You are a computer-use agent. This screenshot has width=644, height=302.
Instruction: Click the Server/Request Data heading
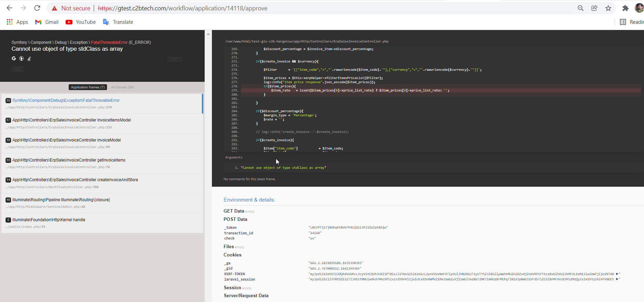tap(246, 295)
